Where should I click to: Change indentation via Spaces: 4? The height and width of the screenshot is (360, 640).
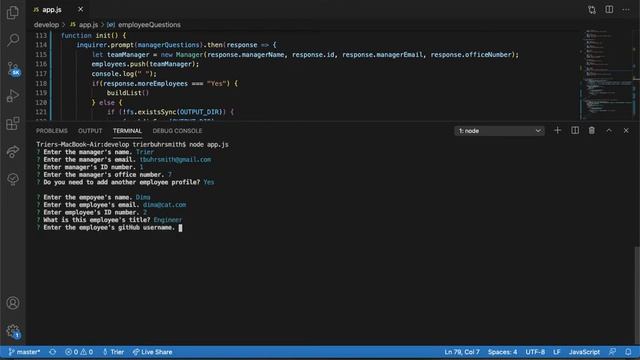(502, 352)
